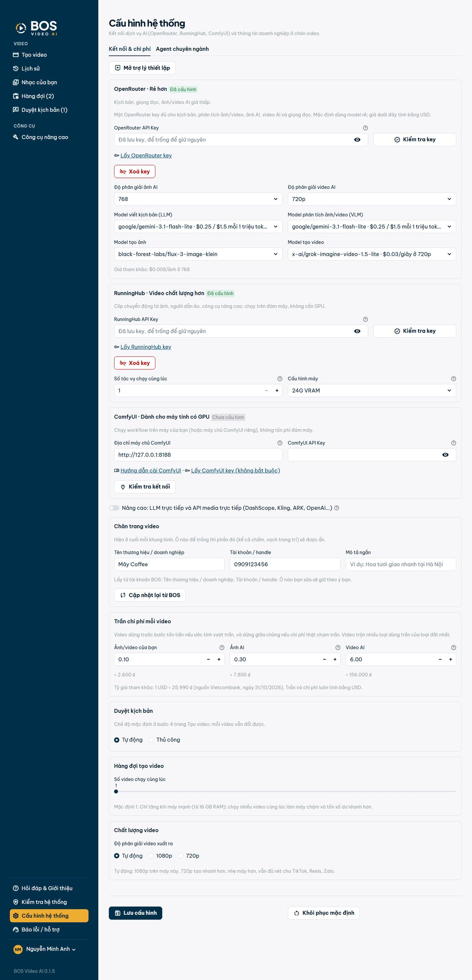
Task: Open the Lấy OpenRouter key link
Action: click(146, 155)
